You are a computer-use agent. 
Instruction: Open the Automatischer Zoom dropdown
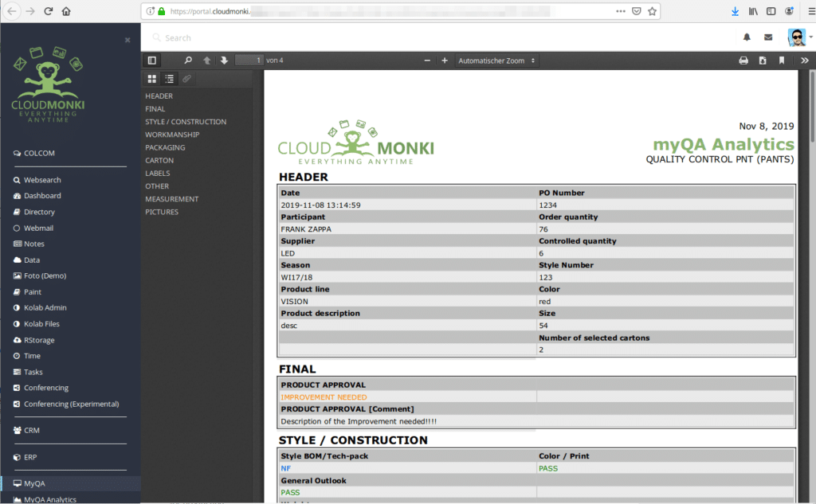[496, 61]
